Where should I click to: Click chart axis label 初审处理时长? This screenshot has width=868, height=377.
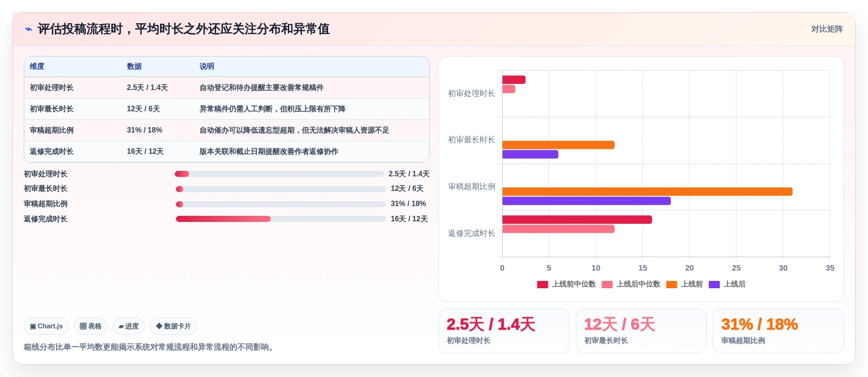pyautogui.click(x=472, y=94)
